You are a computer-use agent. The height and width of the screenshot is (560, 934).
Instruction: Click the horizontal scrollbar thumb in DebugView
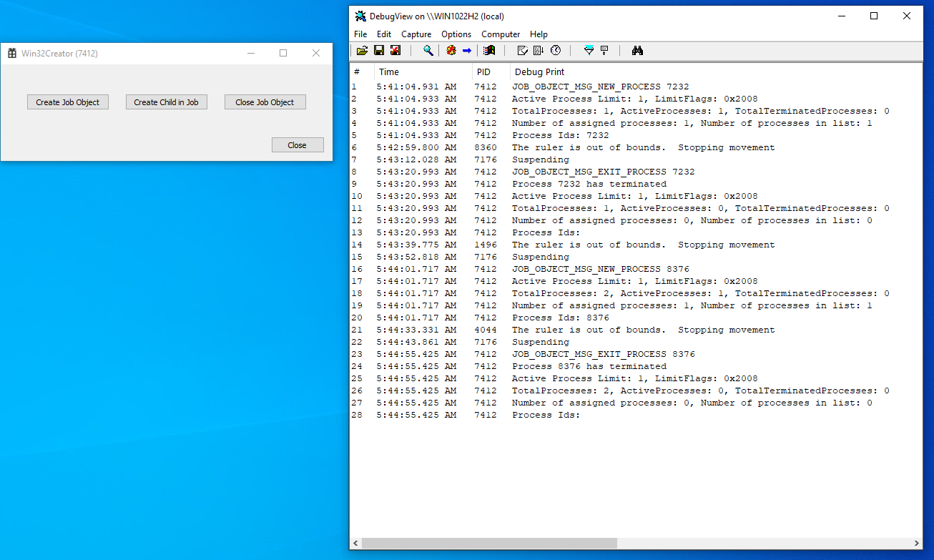click(x=489, y=543)
